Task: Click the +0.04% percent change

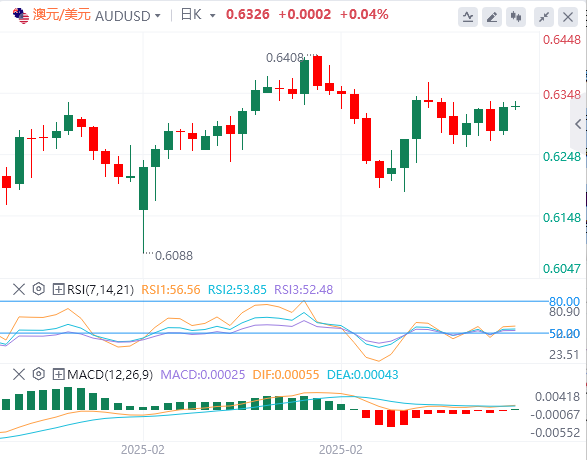Action: click(364, 15)
